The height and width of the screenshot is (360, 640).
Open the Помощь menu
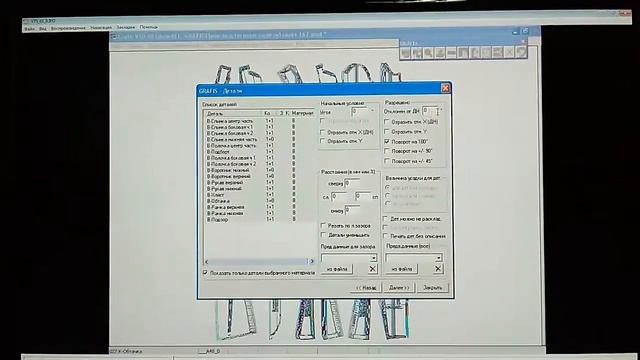pos(148,27)
